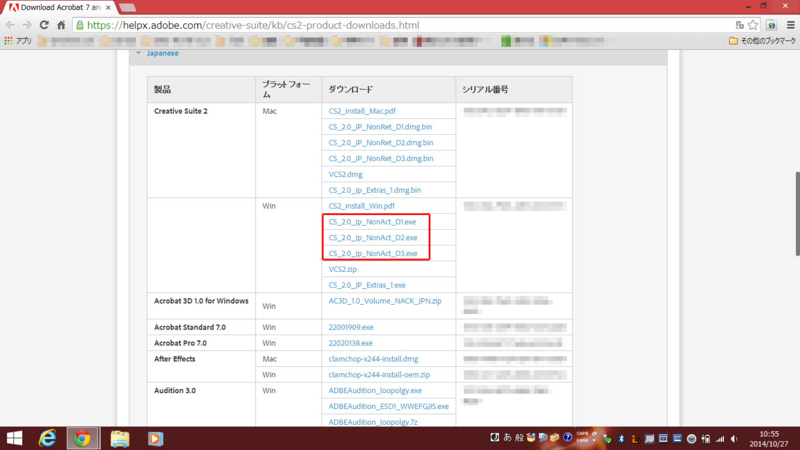Launch Internet Explorer from taskbar
The width and height of the screenshot is (800, 450).
click(x=47, y=438)
